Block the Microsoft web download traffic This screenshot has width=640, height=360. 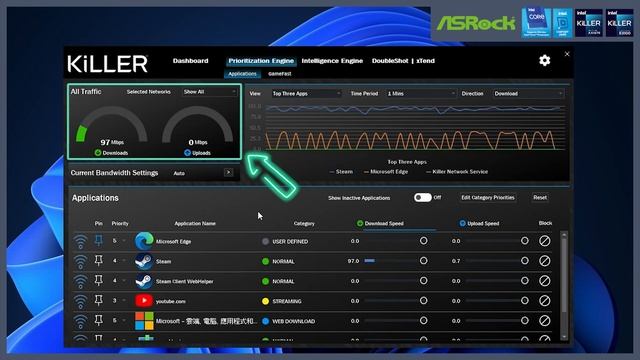pos(544,321)
